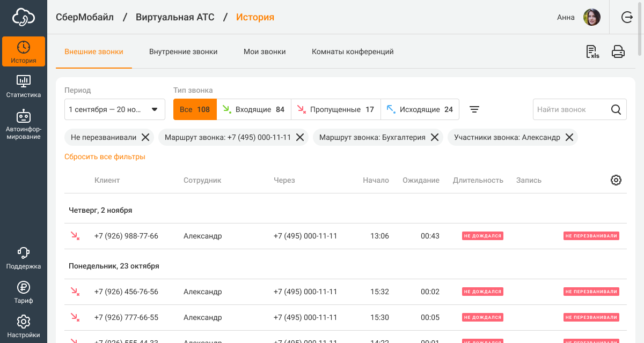
Task: Print the call history
Action: click(618, 52)
